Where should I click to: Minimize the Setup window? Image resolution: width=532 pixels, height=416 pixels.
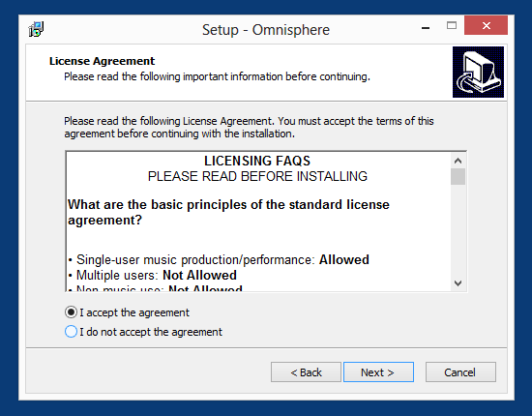[x=426, y=26]
